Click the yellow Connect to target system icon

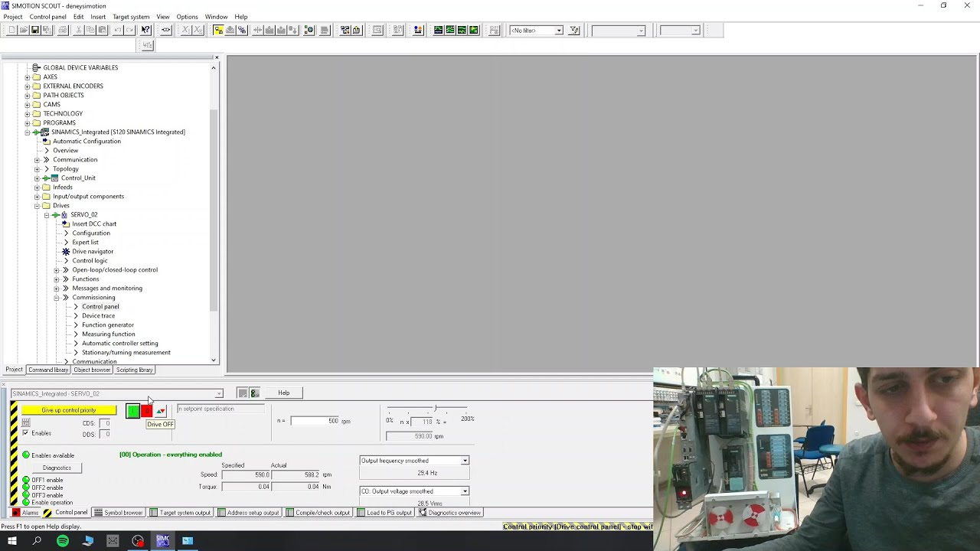(218, 30)
